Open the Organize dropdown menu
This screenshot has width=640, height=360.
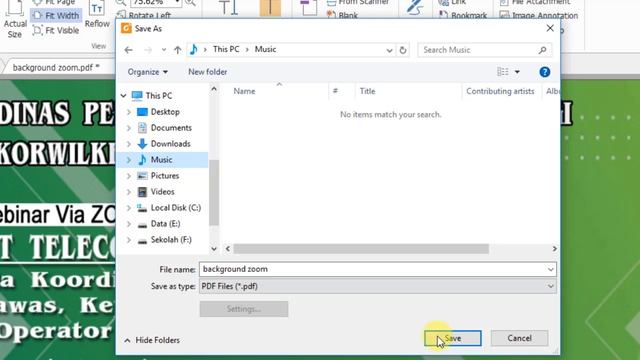point(147,72)
